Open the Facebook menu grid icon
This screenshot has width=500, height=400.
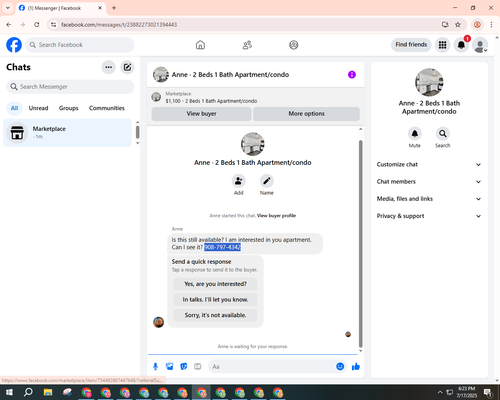pos(442,45)
